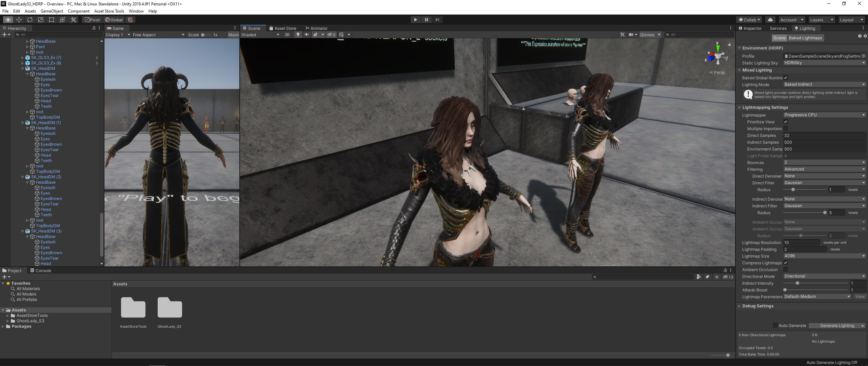This screenshot has width=868, height=366.
Task: Start Play mode
Action: [x=415, y=20]
